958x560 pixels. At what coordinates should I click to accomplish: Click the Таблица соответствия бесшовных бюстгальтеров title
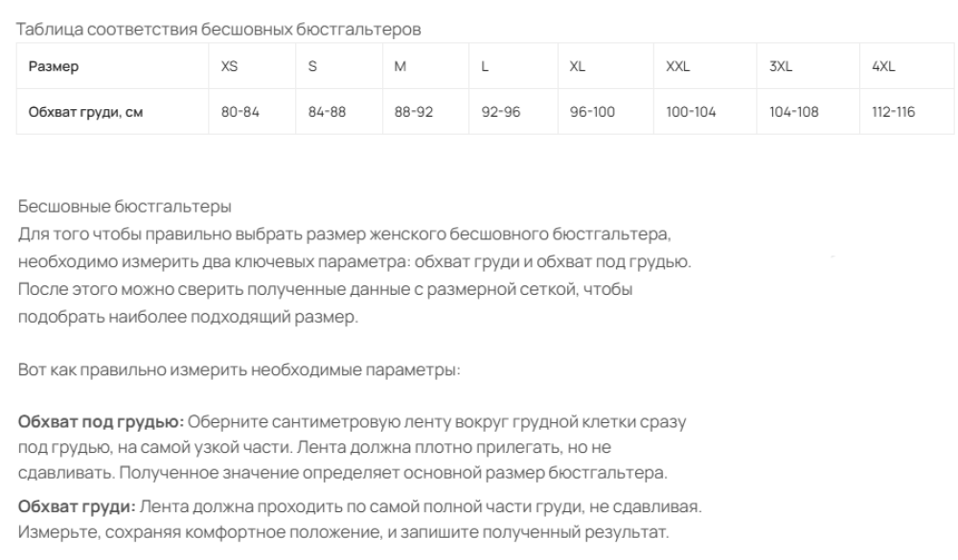218,30
